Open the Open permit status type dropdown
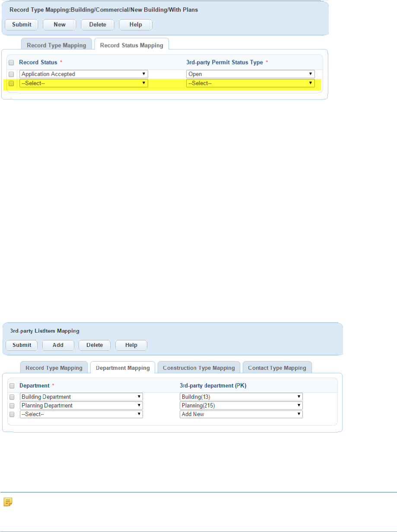This screenshot has height=532, width=397. 251,74
